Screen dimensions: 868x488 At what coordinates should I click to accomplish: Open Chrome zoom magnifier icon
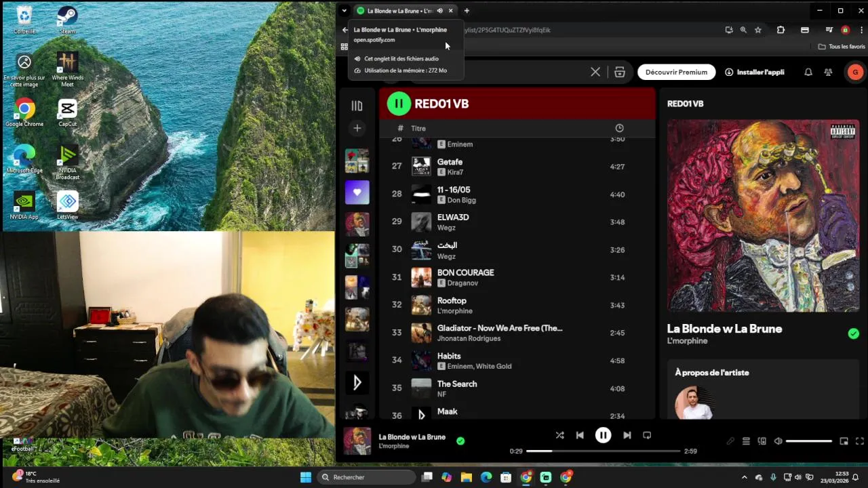[x=743, y=30]
